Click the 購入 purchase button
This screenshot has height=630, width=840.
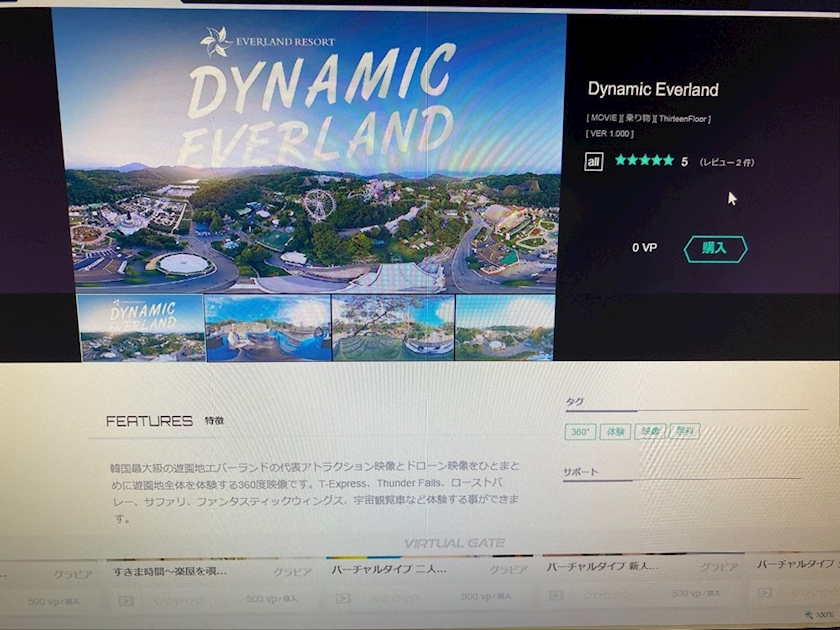coord(715,249)
